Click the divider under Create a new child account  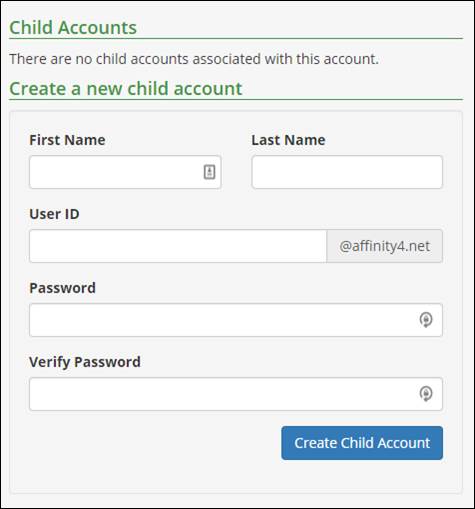click(x=236, y=99)
